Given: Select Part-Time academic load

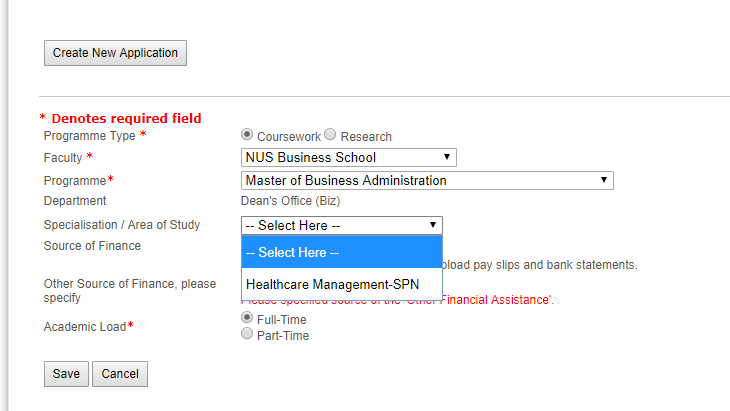Looking at the screenshot, I should point(247,333).
